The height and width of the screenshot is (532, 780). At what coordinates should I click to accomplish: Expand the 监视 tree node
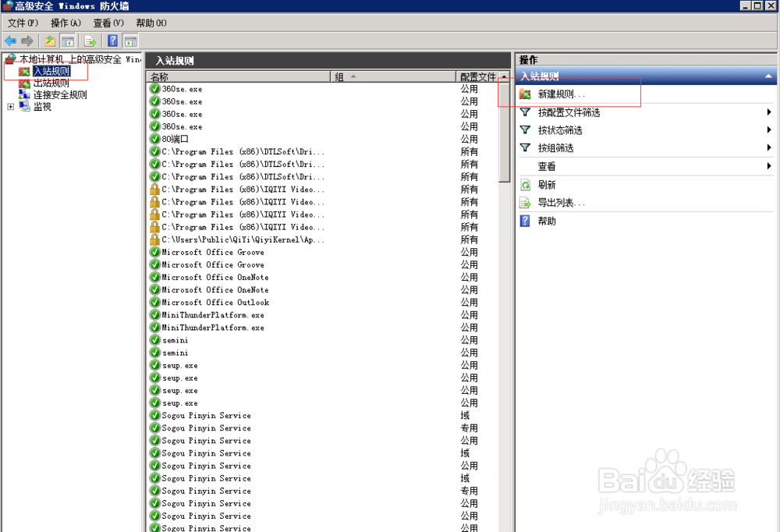[x=10, y=107]
